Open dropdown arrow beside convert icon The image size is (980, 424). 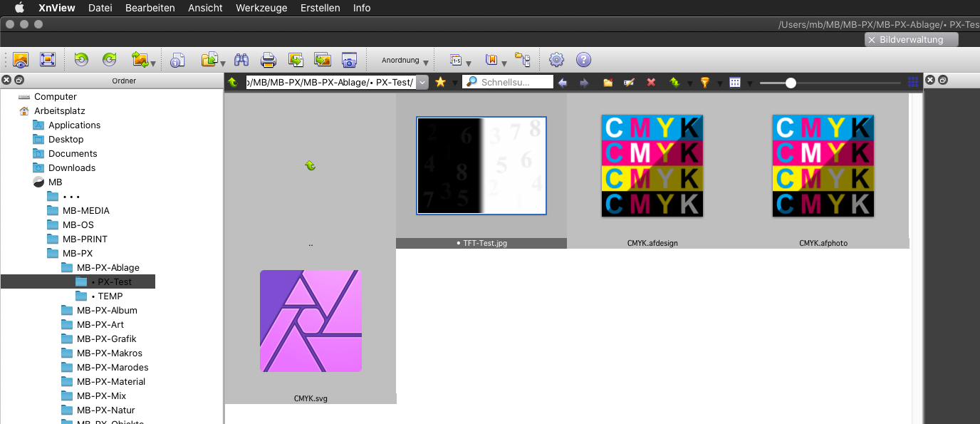[x=153, y=63]
